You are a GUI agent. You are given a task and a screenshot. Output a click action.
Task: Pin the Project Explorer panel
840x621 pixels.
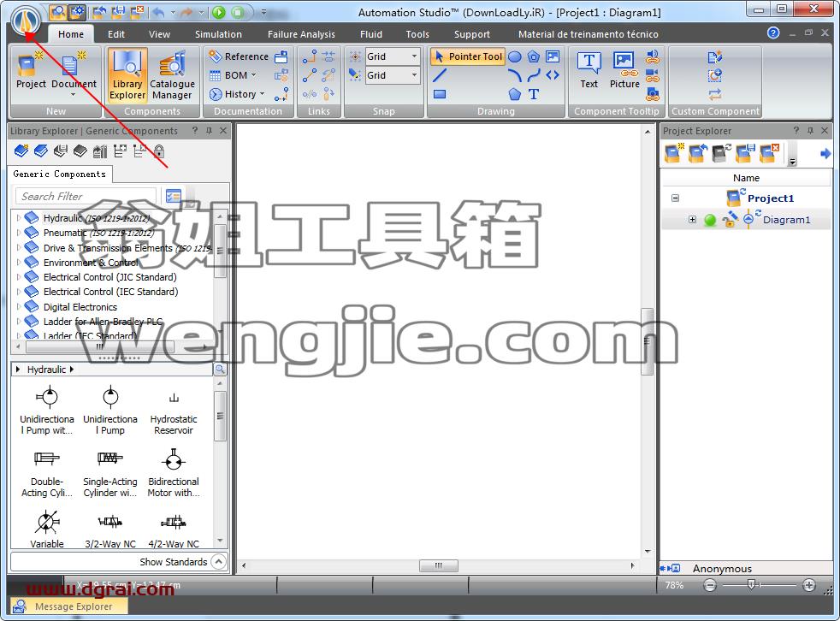810,130
